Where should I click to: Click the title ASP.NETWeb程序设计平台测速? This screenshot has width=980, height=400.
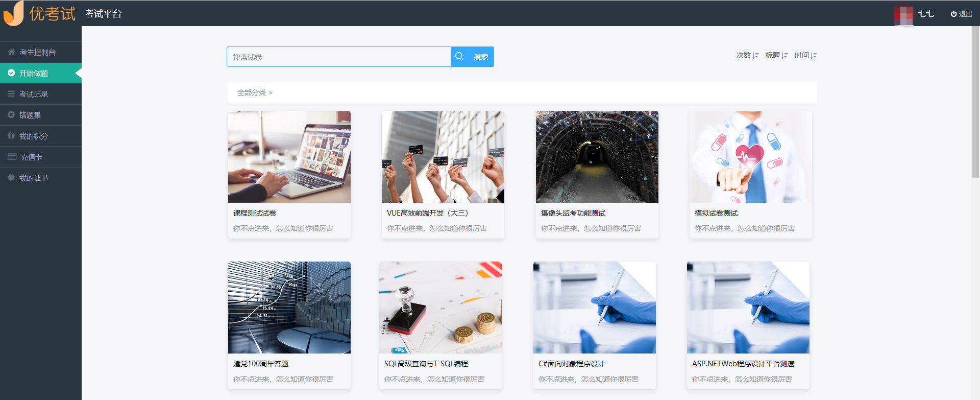743,364
